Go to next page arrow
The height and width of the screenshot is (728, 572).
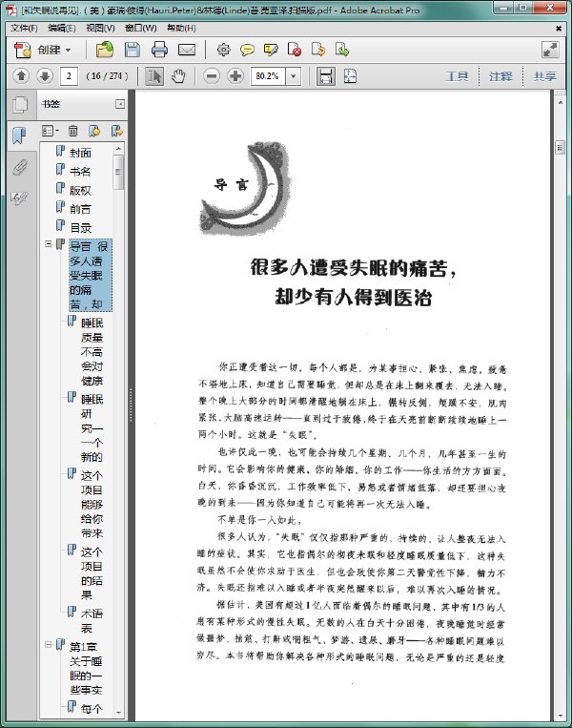tap(45, 75)
